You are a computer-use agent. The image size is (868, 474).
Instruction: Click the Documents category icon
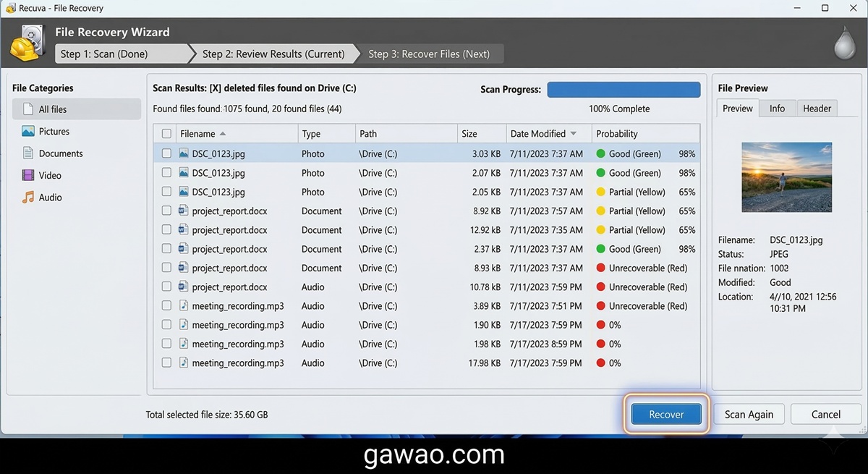pyautogui.click(x=28, y=153)
